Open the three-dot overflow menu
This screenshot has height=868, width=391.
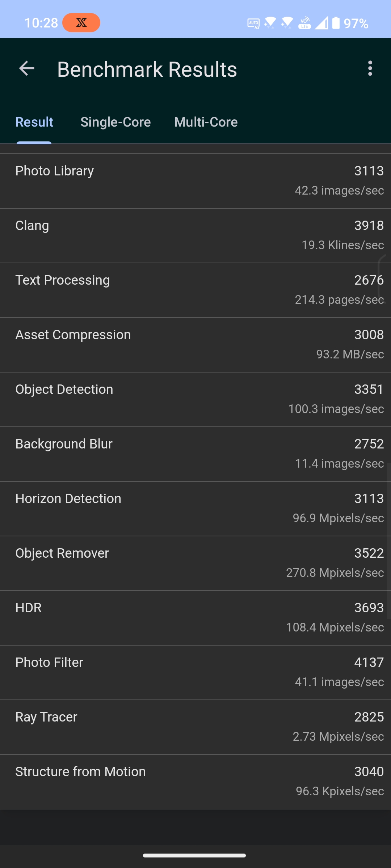click(x=370, y=68)
